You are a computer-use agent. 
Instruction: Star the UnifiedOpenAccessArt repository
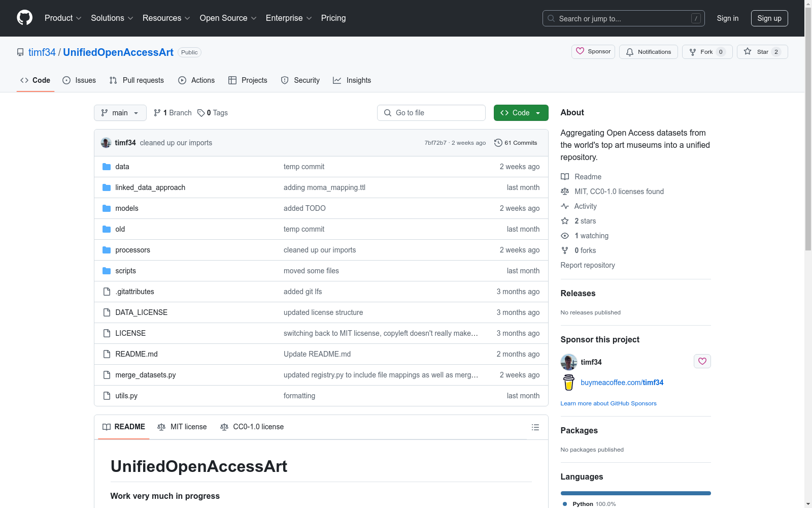pyautogui.click(x=762, y=52)
